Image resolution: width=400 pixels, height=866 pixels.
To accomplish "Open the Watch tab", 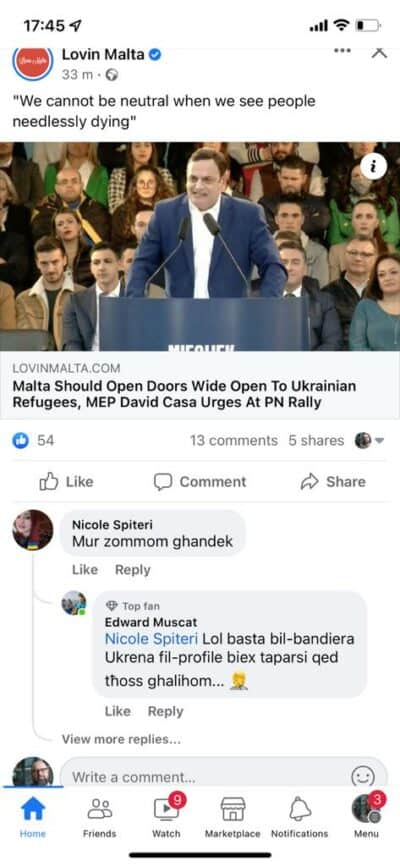I will 166,818.
